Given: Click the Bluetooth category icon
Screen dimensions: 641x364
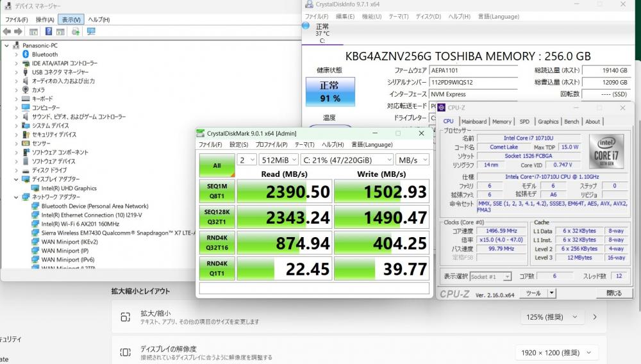Looking at the screenshot, I should tap(26, 54).
